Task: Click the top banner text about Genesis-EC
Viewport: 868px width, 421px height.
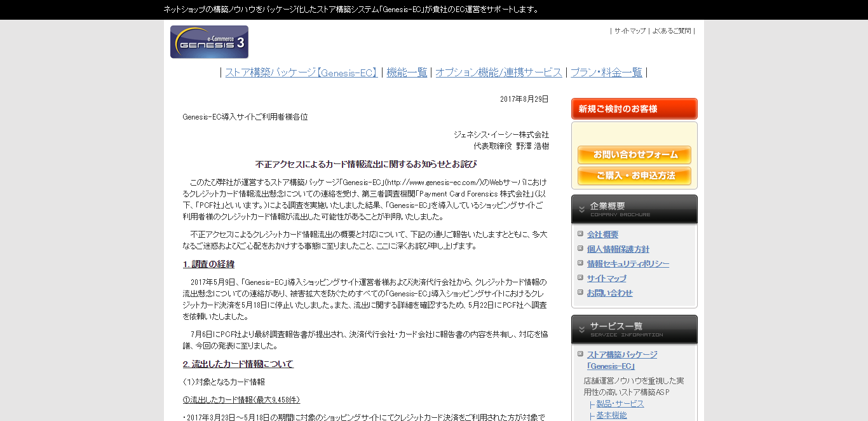Action: tap(351, 10)
